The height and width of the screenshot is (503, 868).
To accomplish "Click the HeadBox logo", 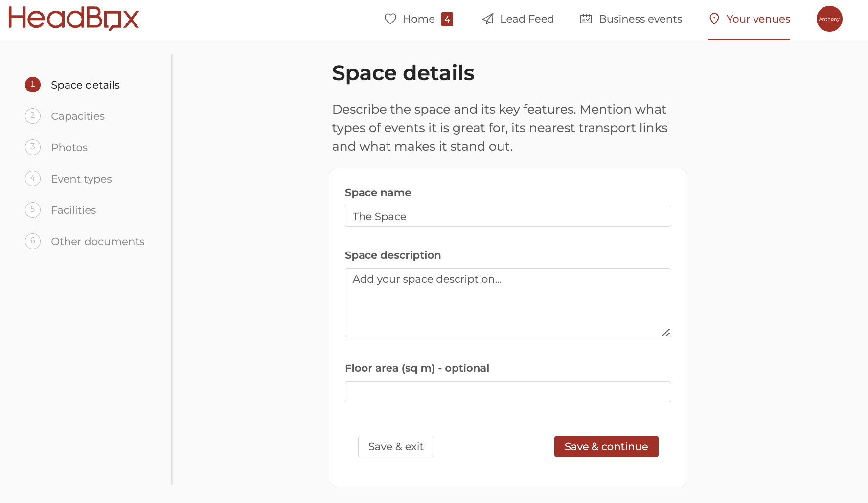I will pyautogui.click(x=74, y=19).
